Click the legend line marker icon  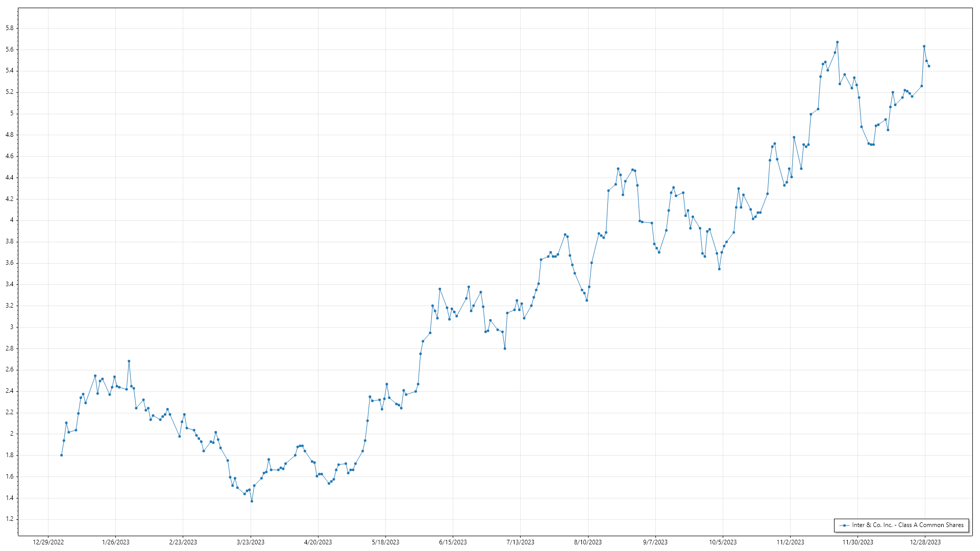tap(844, 525)
